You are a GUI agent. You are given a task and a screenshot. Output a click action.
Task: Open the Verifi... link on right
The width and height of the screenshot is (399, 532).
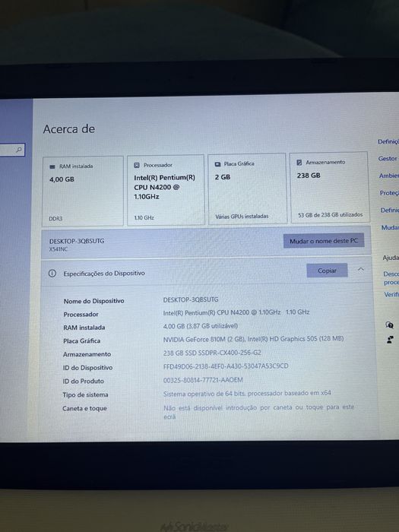391,295
